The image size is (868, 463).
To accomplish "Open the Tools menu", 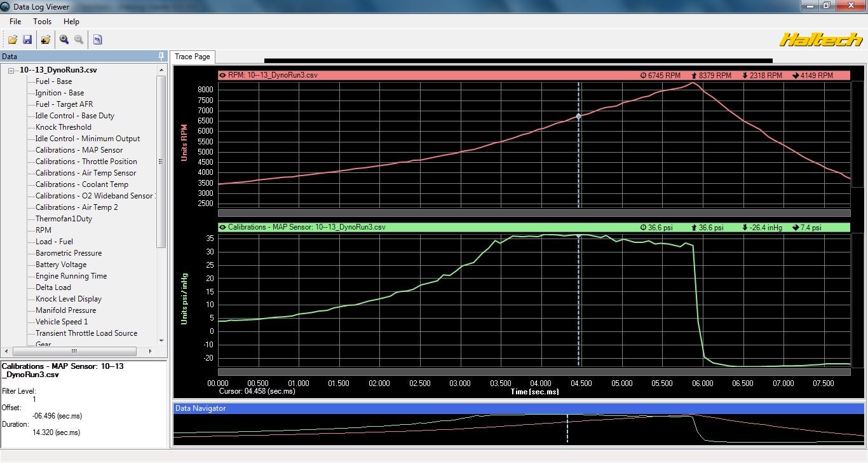I will (x=43, y=22).
